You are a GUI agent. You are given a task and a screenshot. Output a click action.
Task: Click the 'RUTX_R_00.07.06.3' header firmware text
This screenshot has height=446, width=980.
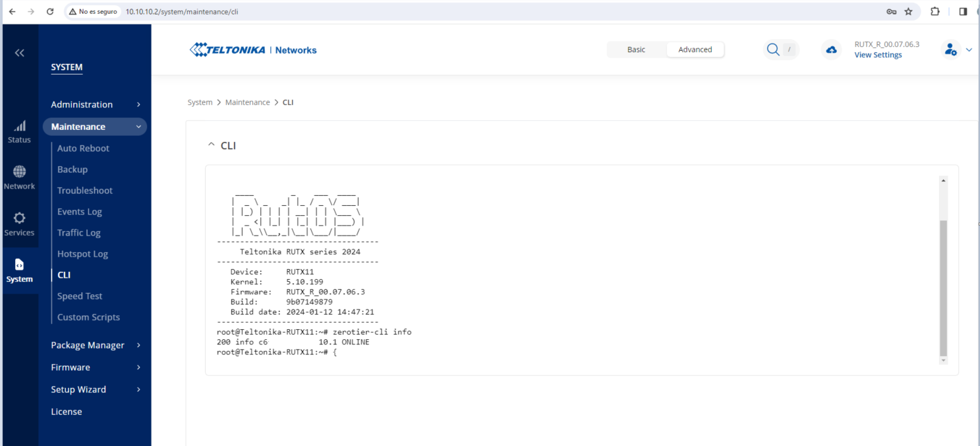pyautogui.click(x=886, y=44)
